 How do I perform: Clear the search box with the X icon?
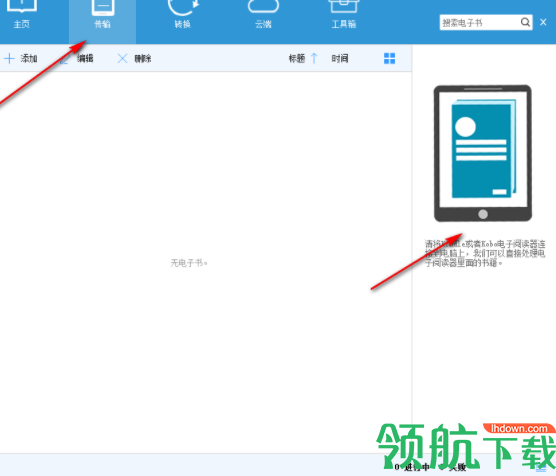(x=543, y=22)
